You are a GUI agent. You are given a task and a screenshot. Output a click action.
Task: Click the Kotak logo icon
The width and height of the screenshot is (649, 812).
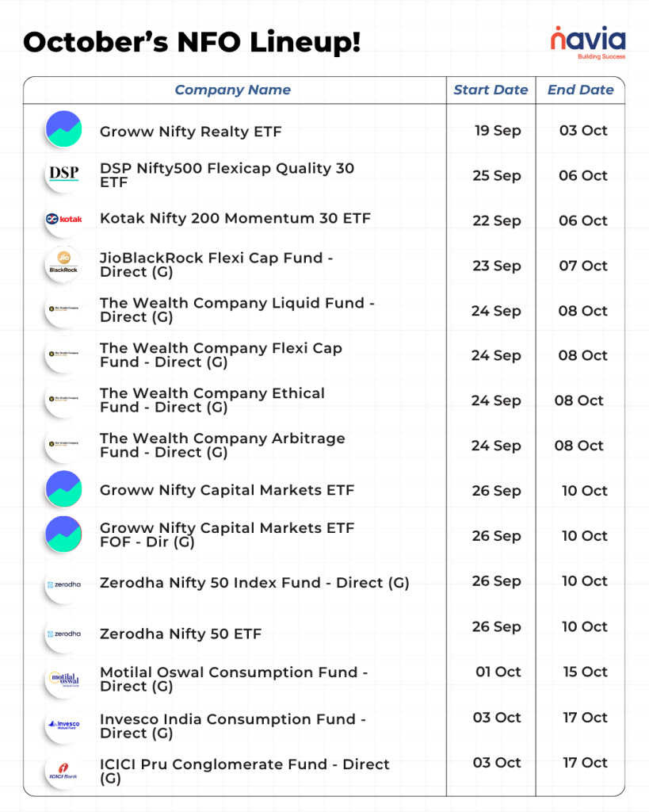pos(63,219)
